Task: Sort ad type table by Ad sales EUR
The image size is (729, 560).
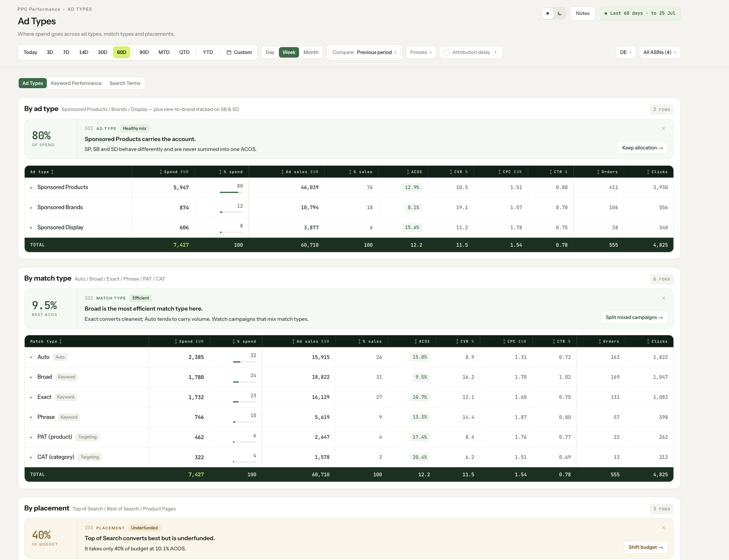Action: (x=299, y=172)
